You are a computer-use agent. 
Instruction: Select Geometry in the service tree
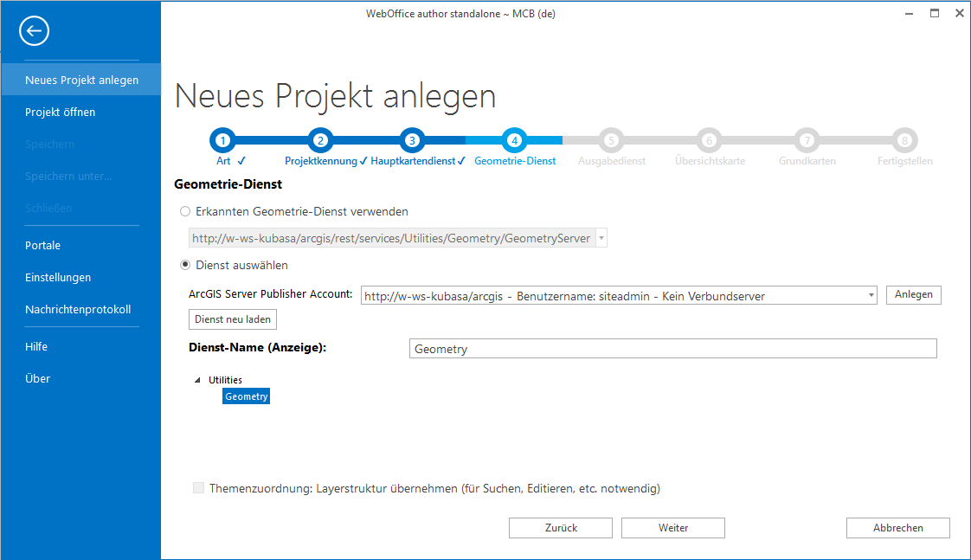click(x=246, y=396)
